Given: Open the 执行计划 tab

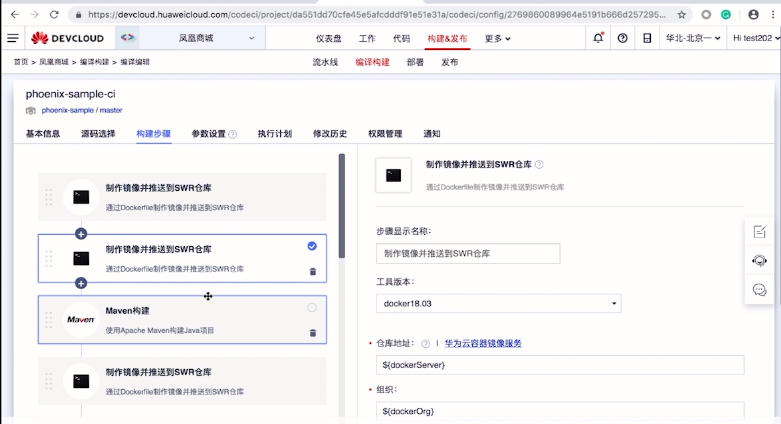Looking at the screenshot, I should click(x=274, y=134).
